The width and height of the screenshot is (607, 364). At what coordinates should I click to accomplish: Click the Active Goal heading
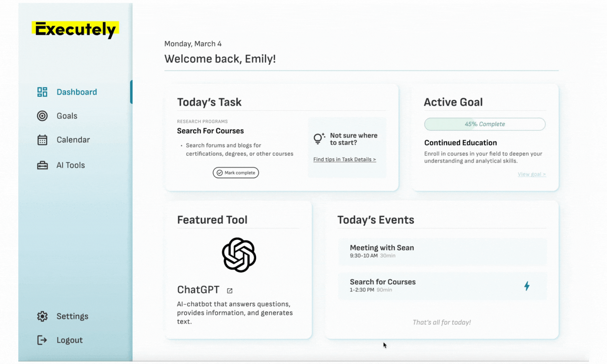453,102
